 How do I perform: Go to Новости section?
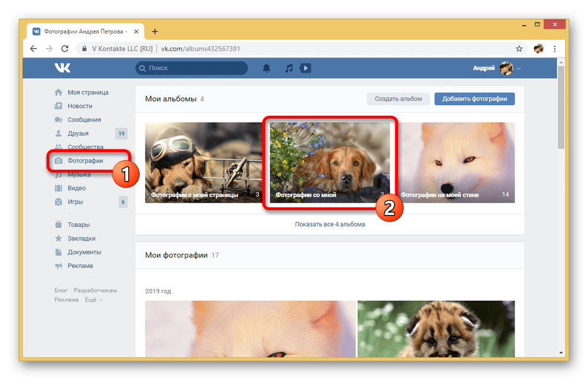coord(80,106)
